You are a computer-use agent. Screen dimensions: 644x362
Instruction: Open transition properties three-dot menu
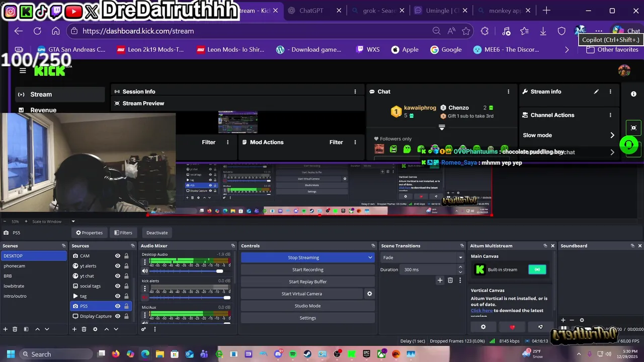pos(460,281)
